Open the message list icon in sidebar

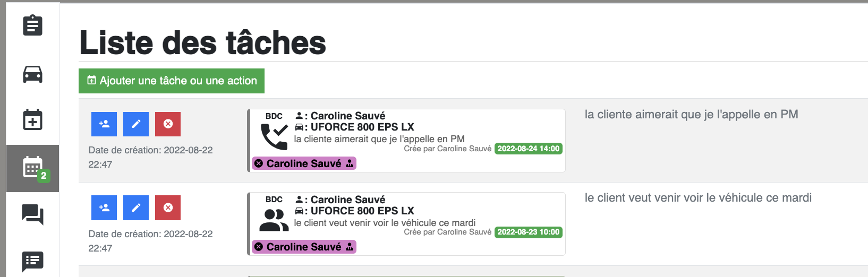pyautogui.click(x=33, y=261)
